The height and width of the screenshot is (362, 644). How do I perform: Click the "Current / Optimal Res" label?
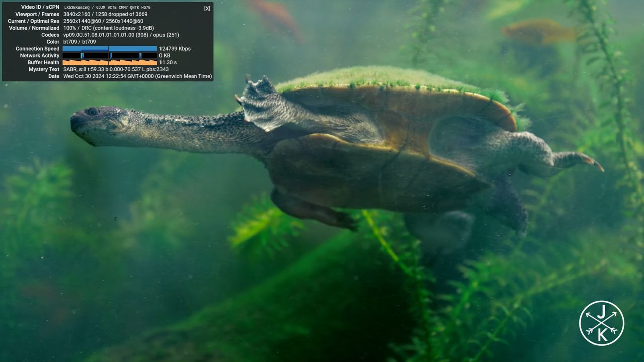click(x=34, y=21)
